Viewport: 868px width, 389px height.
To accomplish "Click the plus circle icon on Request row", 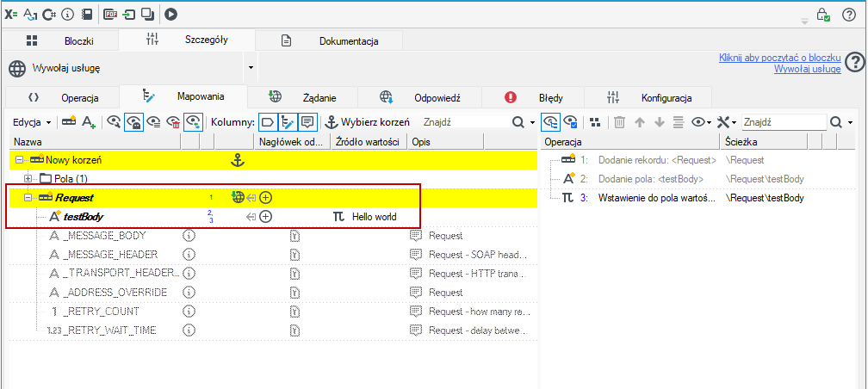I will [266, 198].
